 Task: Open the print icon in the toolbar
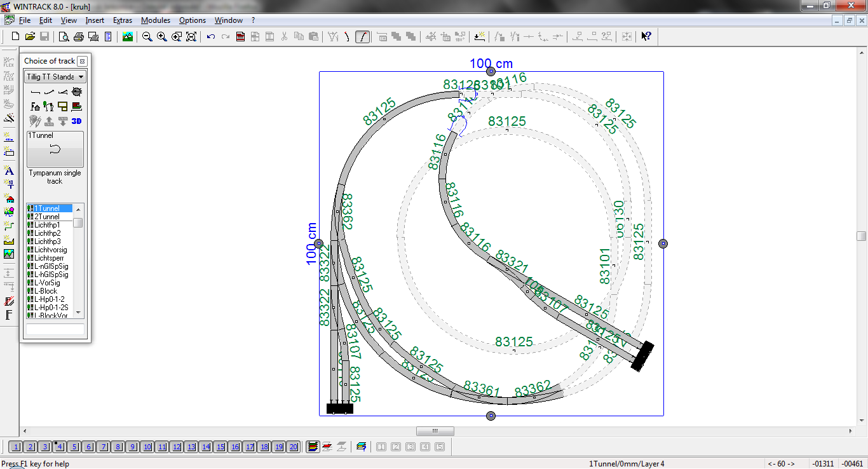pyautogui.click(x=78, y=37)
